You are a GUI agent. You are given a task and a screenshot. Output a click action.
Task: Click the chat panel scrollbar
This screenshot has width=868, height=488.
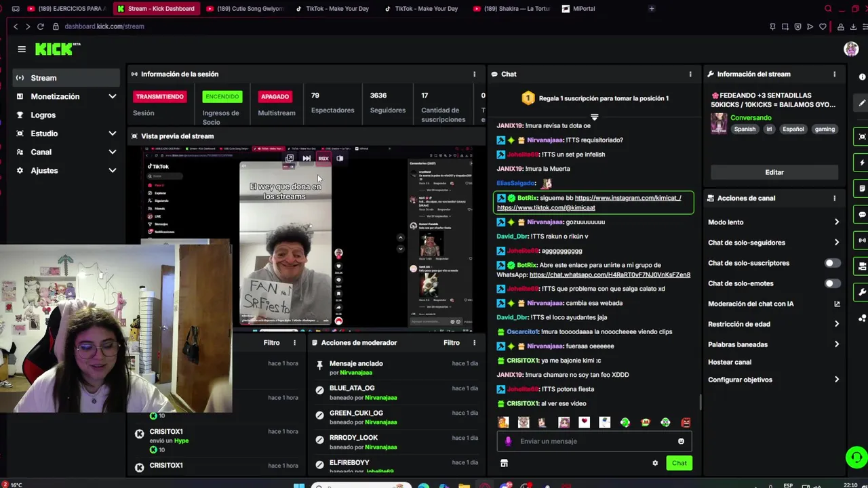click(701, 401)
